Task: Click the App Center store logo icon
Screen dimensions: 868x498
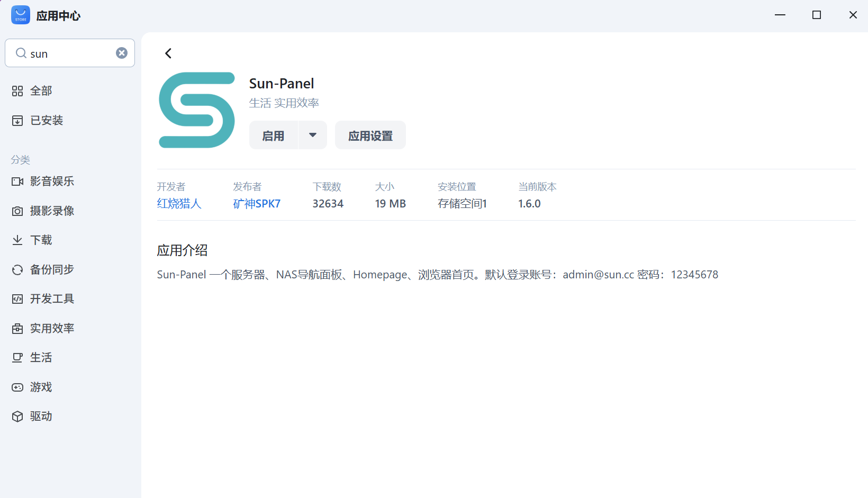Action: (x=21, y=15)
